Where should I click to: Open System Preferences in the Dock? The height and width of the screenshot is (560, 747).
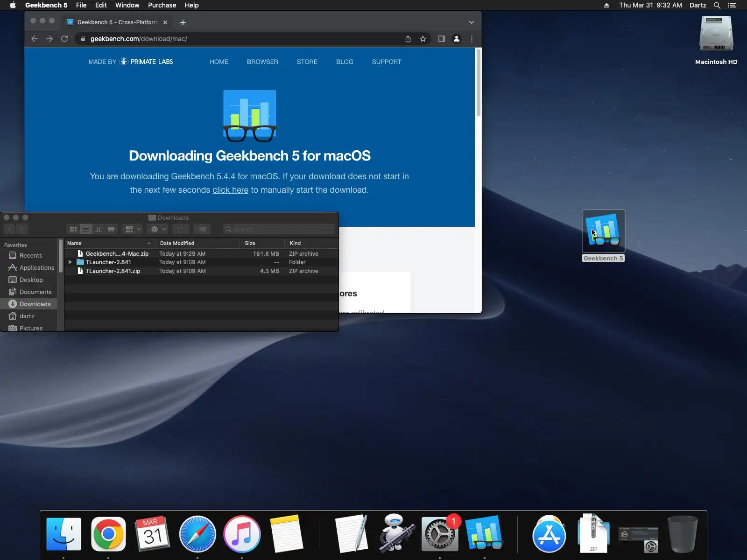point(440,534)
